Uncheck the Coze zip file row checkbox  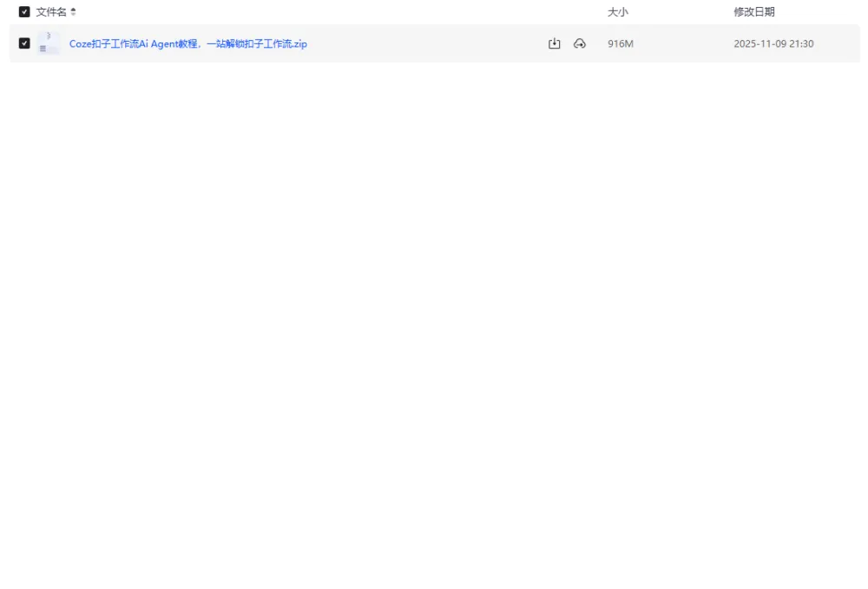24,43
